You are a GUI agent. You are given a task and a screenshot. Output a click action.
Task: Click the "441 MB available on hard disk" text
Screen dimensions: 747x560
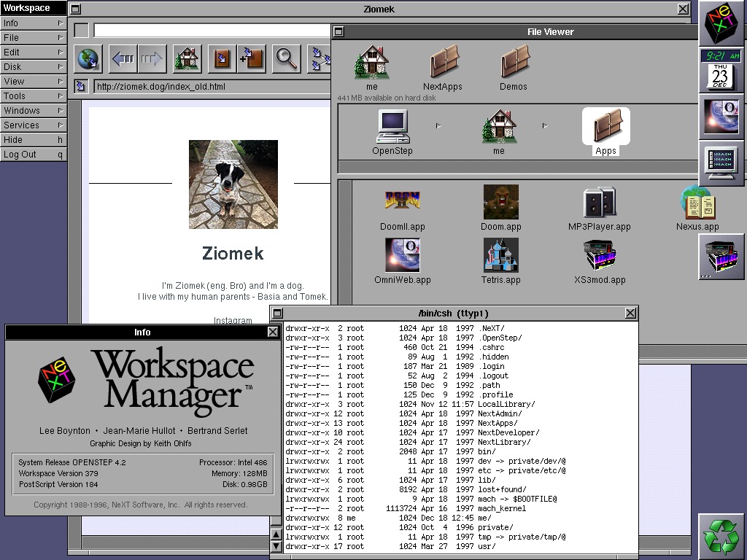[387, 98]
